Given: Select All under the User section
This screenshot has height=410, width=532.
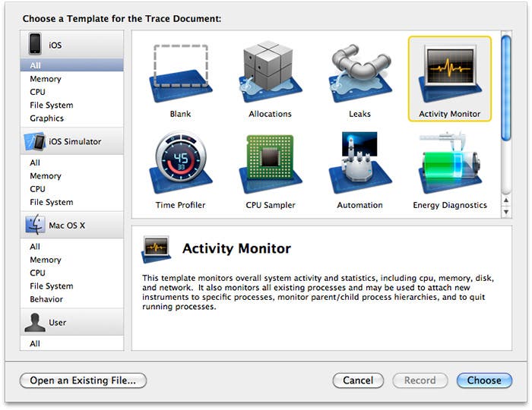Looking at the screenshot, I should [x=71, y=344].
